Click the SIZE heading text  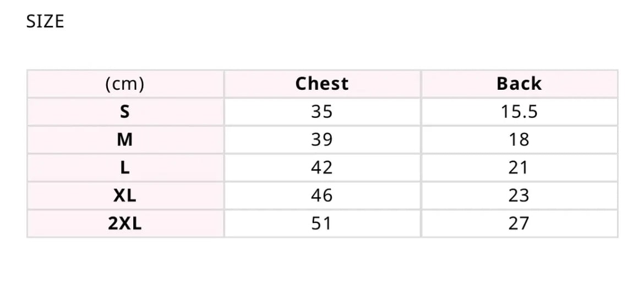coord(45,21)
